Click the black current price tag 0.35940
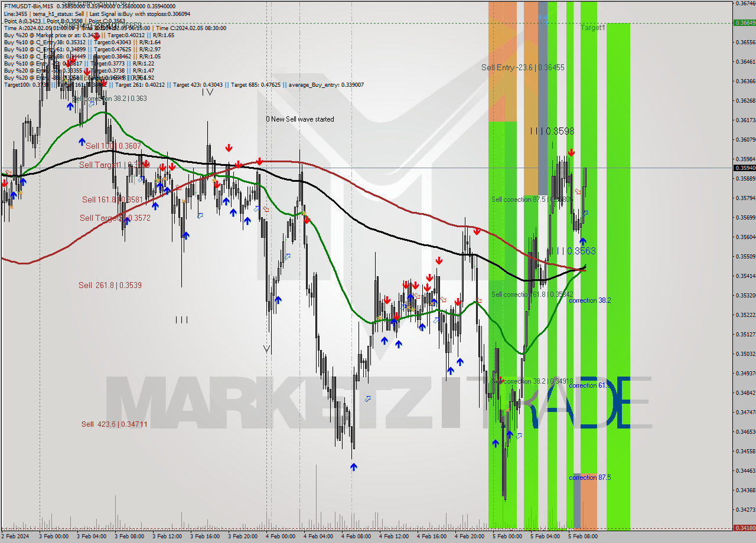Screen dimensions: 756x543 click(744, 168)
